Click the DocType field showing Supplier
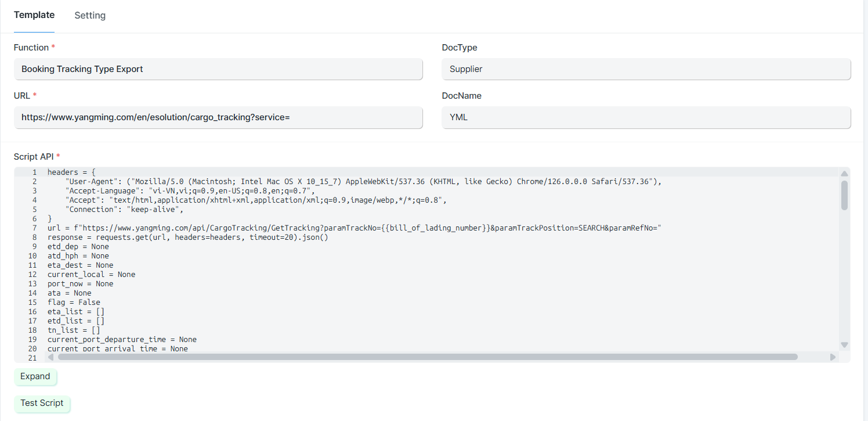The width and height of the screenshot is (868, 421). click(x=646, y=69)
